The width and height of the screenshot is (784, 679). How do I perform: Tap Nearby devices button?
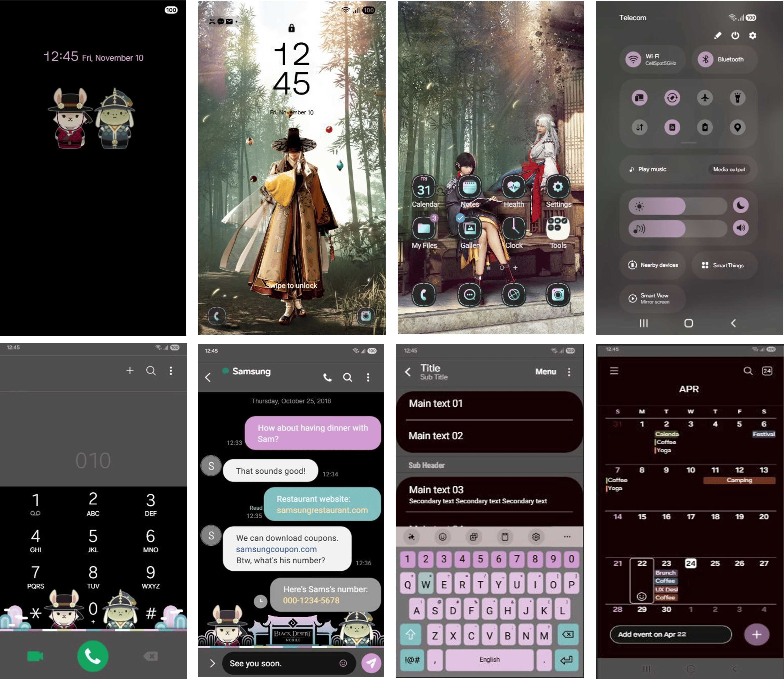pyautogui.click(x=653, y=265)
